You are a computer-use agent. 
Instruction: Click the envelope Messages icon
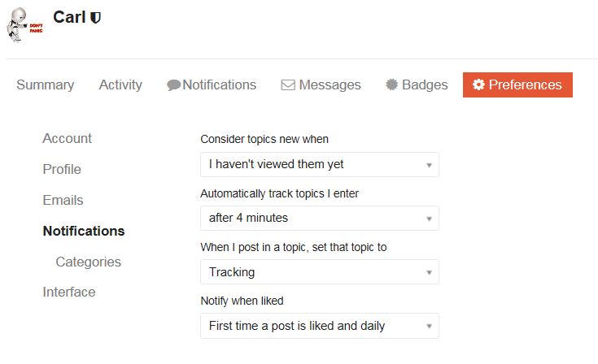(288, 85)
